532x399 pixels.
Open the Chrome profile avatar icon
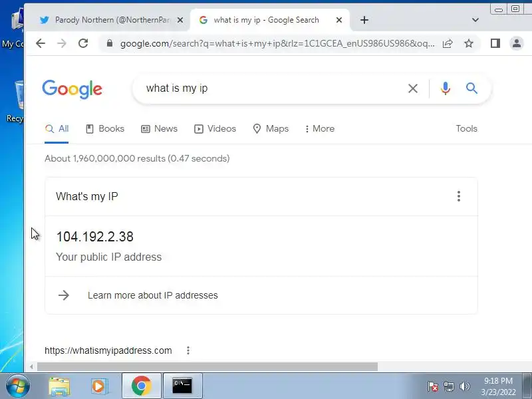coord(517,43)
